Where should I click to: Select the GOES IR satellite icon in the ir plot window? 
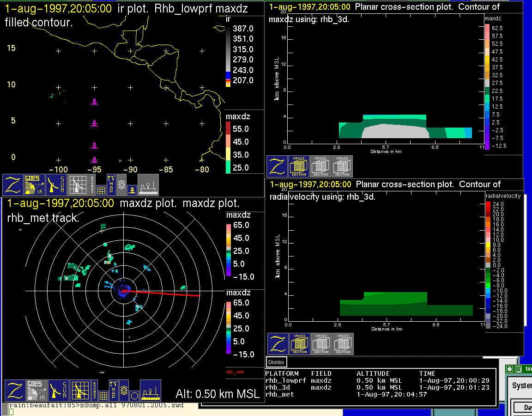[35, 185]
